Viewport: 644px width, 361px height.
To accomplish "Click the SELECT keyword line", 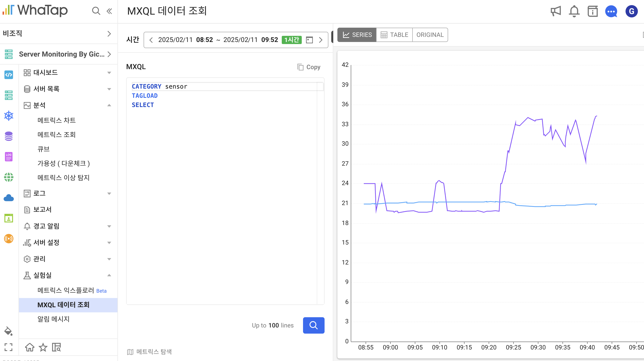I will 143,105.
